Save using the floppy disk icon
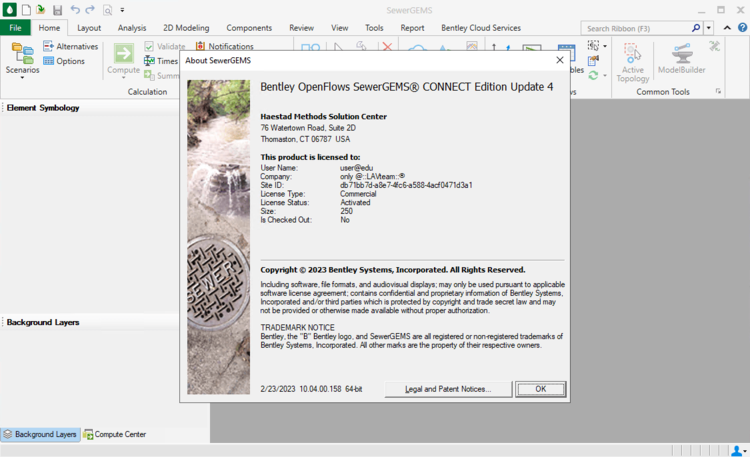Viewport: 750px width, 457px height. [57, 10]
